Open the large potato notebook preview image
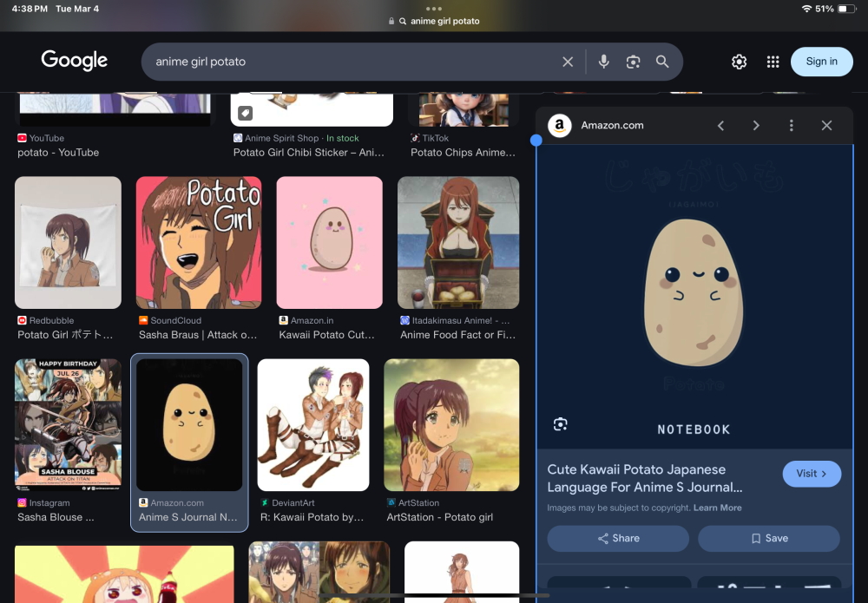 694,297
